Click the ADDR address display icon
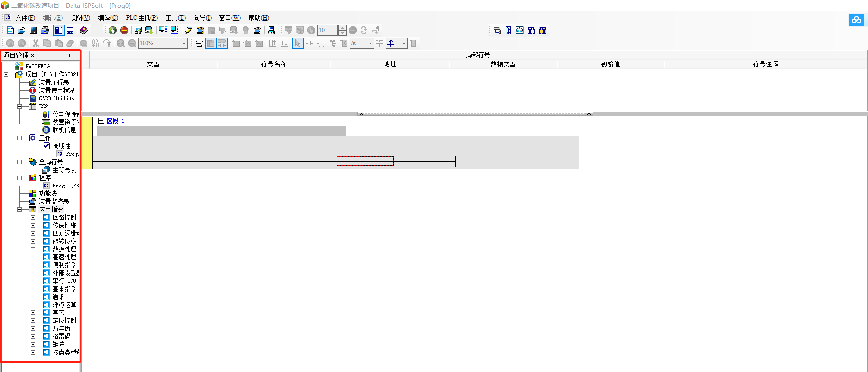This screenshot has height=372, width=868. (199, 43)
